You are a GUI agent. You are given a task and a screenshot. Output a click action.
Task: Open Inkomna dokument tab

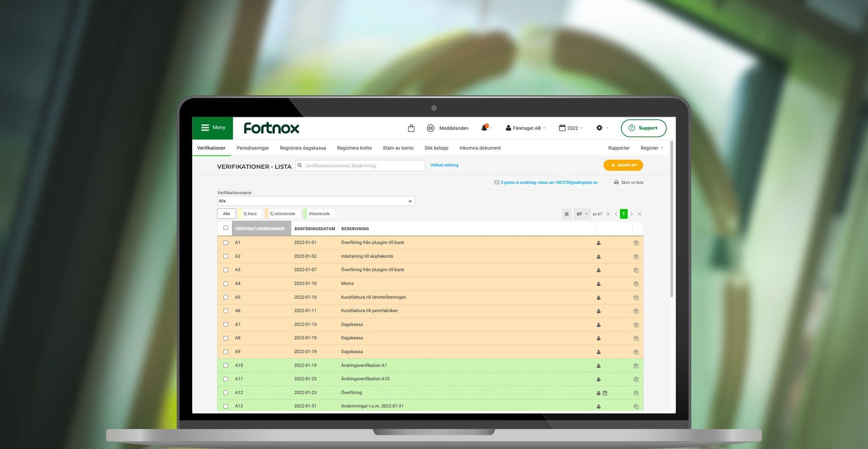[x=480, y=148]
